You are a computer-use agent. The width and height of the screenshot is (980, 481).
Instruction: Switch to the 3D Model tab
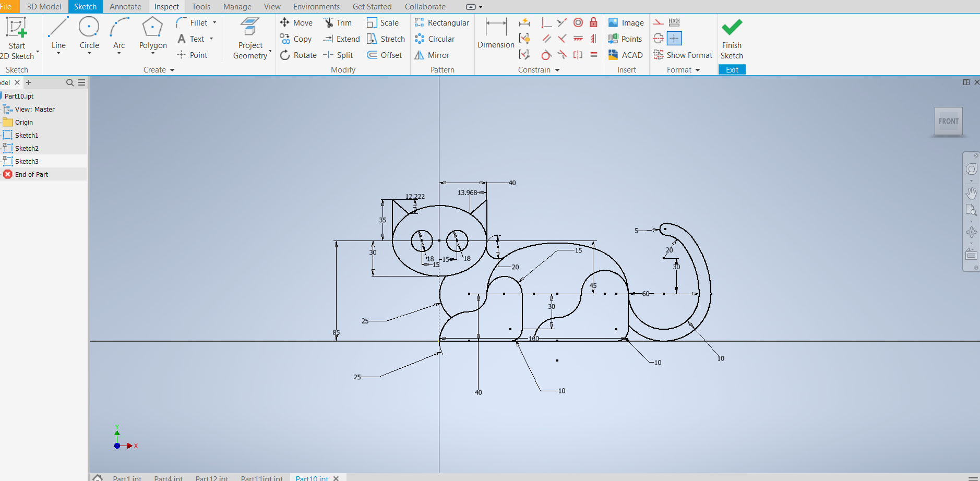[44, 7]
